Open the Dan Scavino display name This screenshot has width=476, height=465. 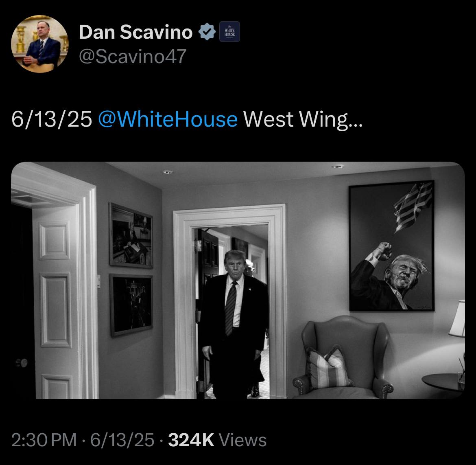136,32
